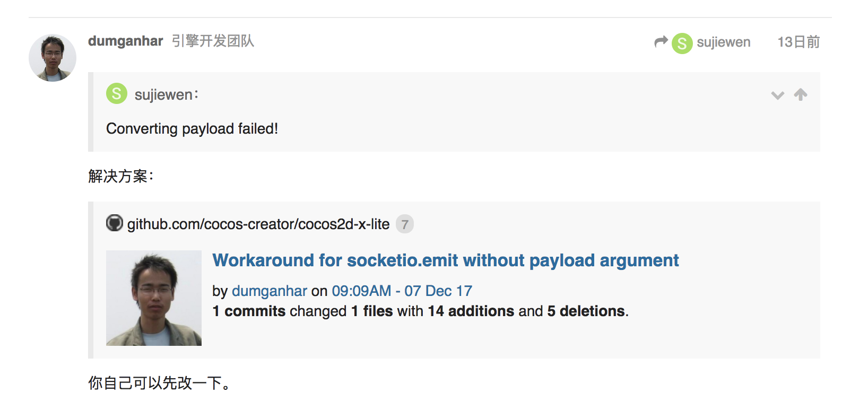Click the 13日前 post timestamp
Screen dimensions: 868x401
[798, 42]
